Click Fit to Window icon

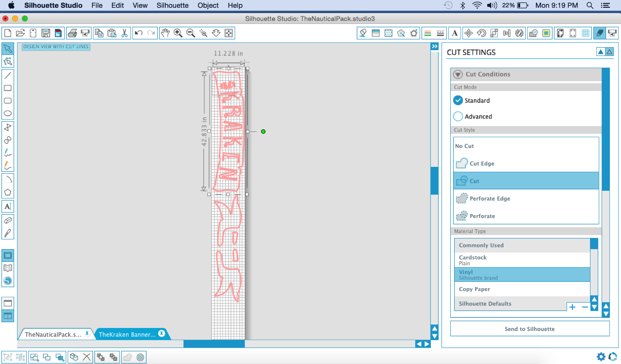click(x=229, y=33)
